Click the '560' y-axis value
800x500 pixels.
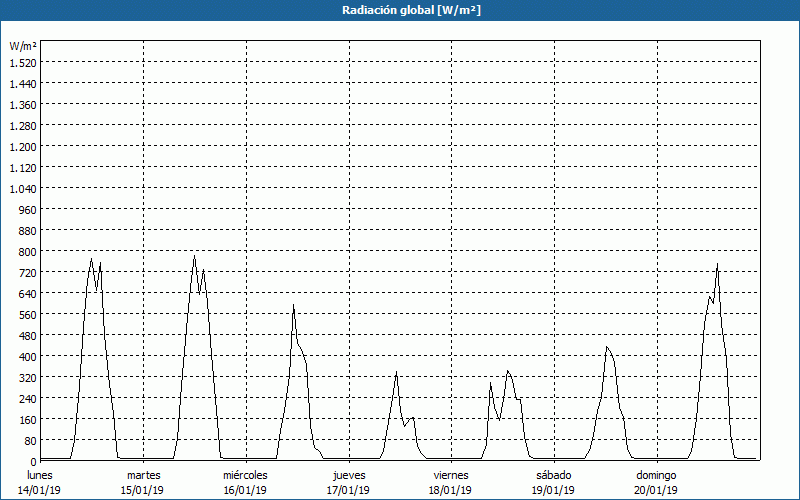28,314
